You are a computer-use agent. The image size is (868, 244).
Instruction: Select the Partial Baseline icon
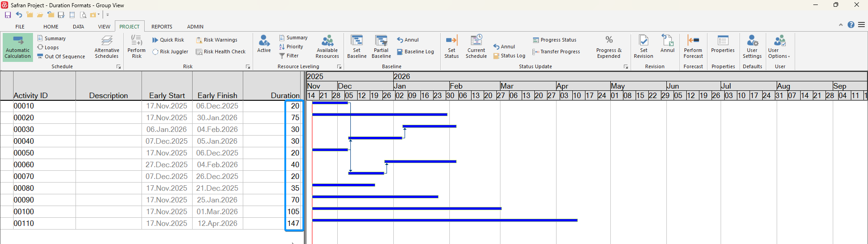381,47
